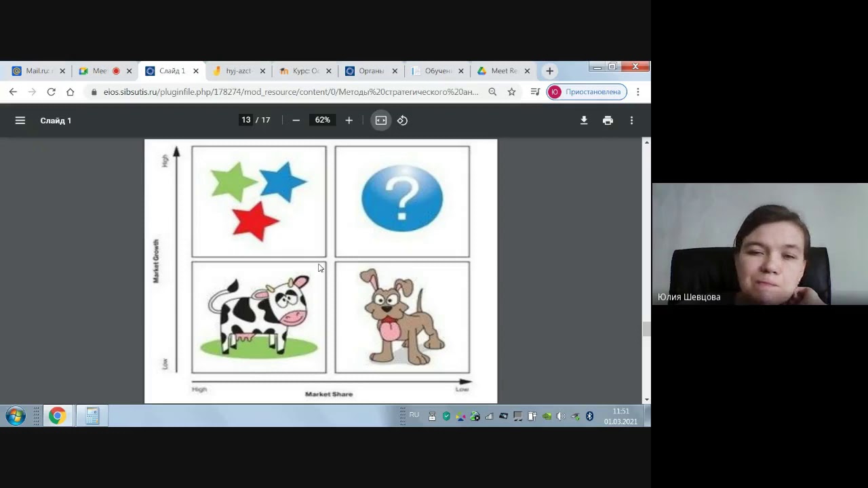Screen dimensions: 868x488
Task: Click scrollbar up arrow in PDF viewer
Action: (646, 142)
